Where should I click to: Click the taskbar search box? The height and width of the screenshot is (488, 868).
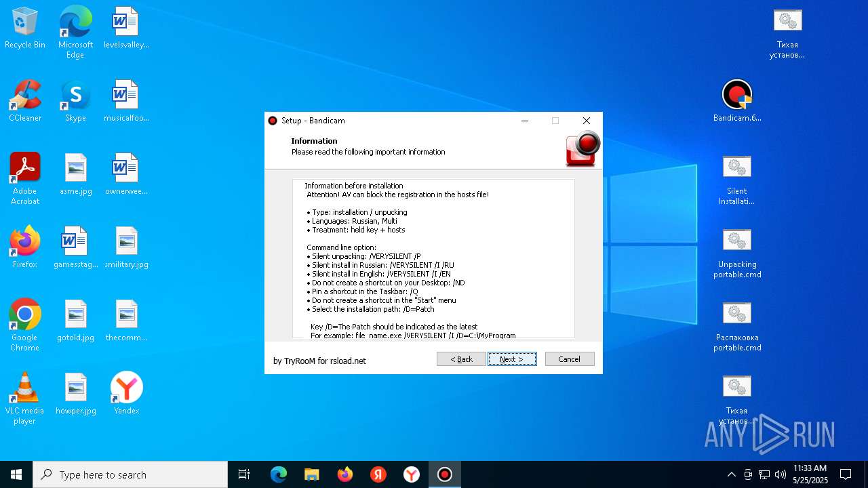[130, 474]
